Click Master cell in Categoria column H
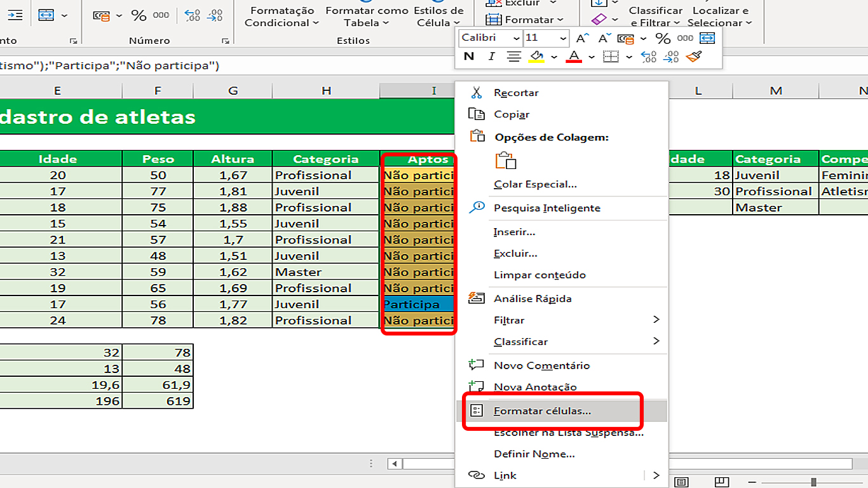This screenshot has width=868, height=488. pos(326,272)
